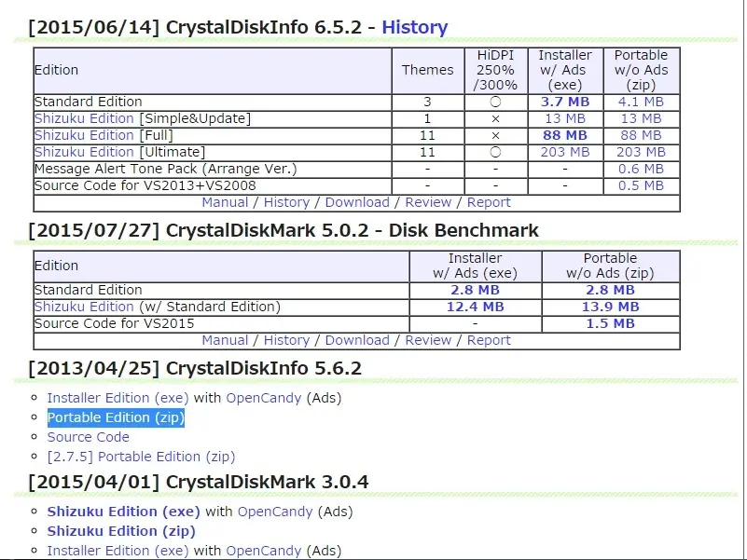Download highlighted Portable Edition (zip) for 5.6.2
Image resolution: width=747 pixels, height=560 pixels.
pyautogui.click(x=116, y=417)
